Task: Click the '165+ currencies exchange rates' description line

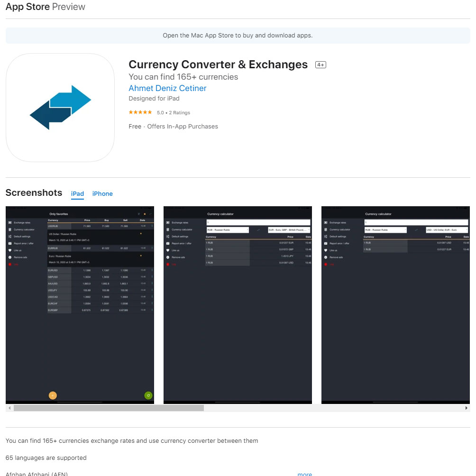Action: [x=132, y=440]
